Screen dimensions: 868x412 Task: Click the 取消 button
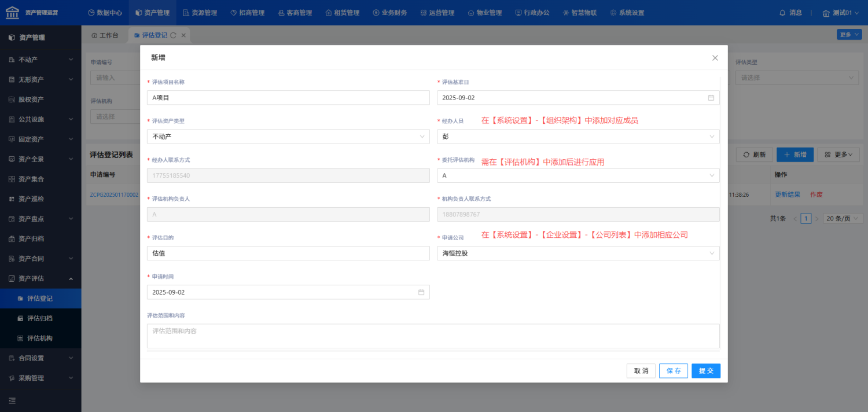coord(641,371)
